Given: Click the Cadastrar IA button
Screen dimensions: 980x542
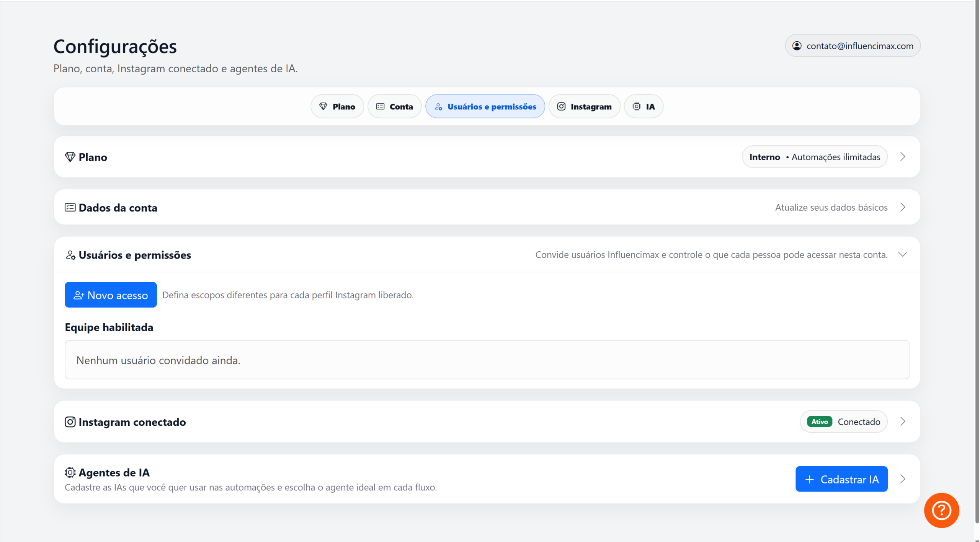Looking at the screenshot, I should 841,479.
